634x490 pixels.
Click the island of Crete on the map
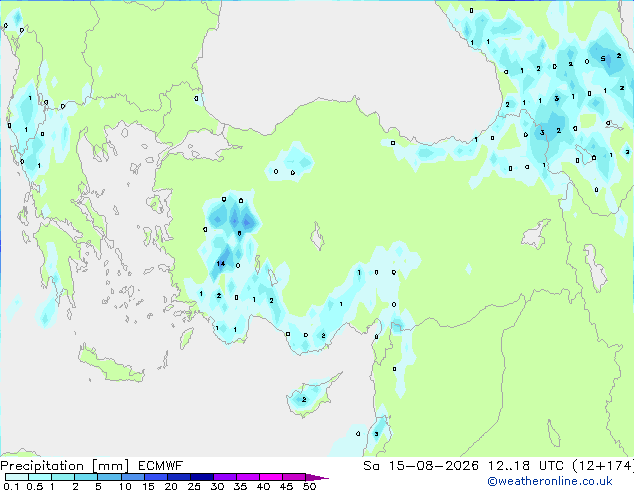coord(110,364)
